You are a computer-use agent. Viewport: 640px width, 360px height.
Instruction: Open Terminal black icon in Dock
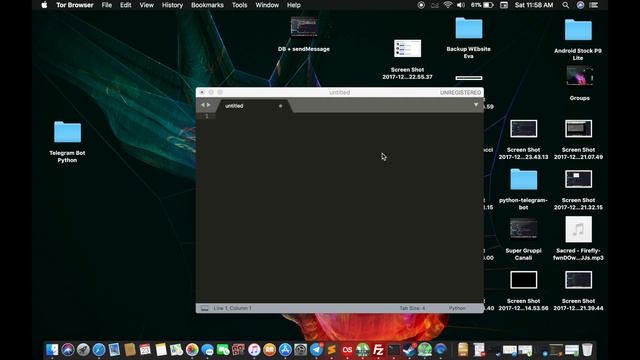(x=394, y=350)
